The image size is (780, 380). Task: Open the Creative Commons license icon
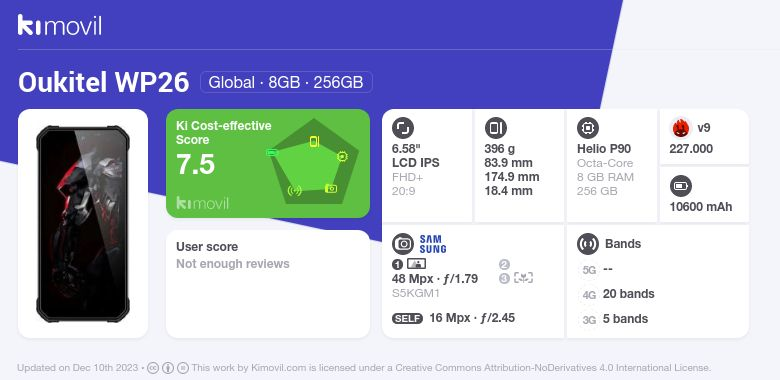[x=153, y=368]
